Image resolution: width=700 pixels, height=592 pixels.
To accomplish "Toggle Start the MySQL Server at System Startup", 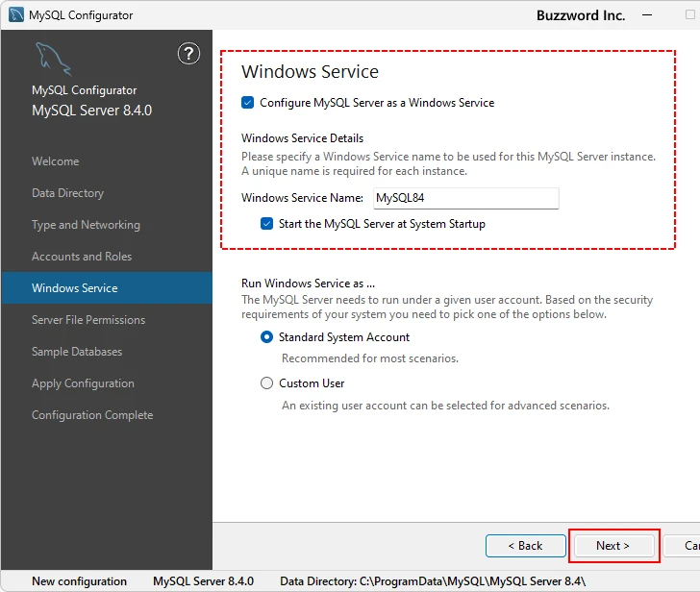I will (266, 224).
